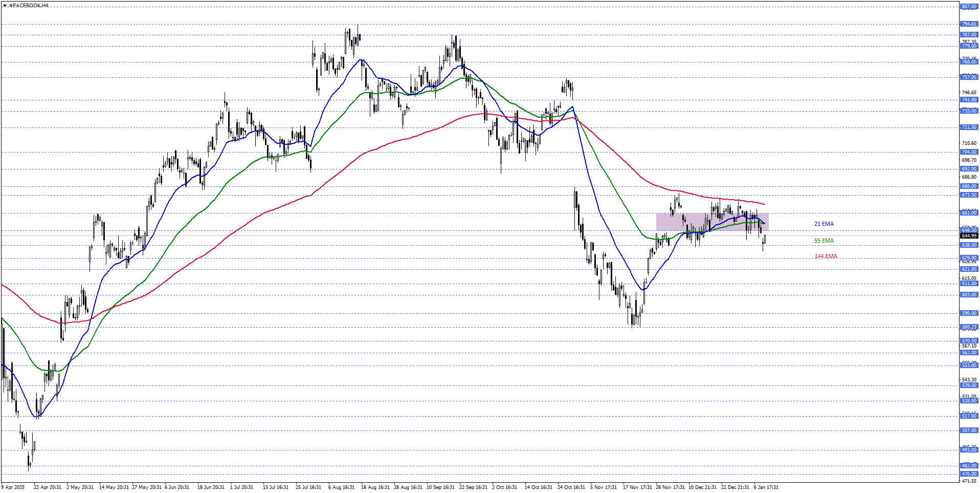
Task: Click the 6 Jan 17:31 time label
Action: (766, 487)
